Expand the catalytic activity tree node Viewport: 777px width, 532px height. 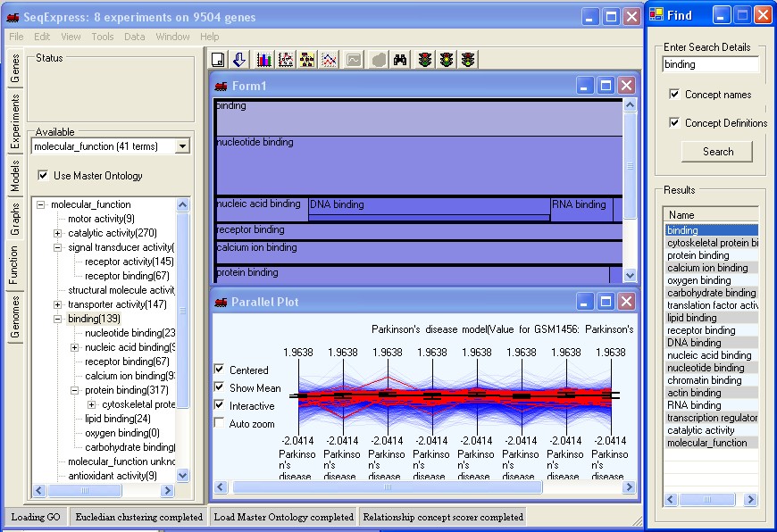pos(58,233)
